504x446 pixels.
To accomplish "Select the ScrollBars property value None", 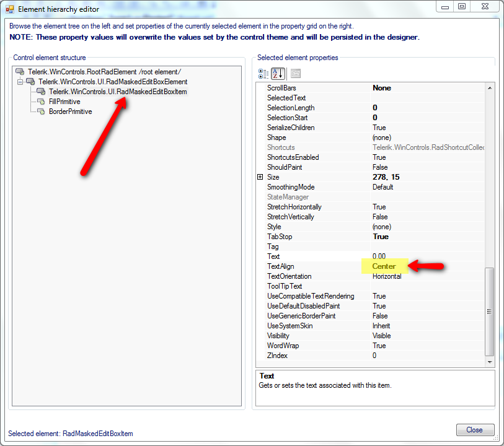I will click(428, 88).
